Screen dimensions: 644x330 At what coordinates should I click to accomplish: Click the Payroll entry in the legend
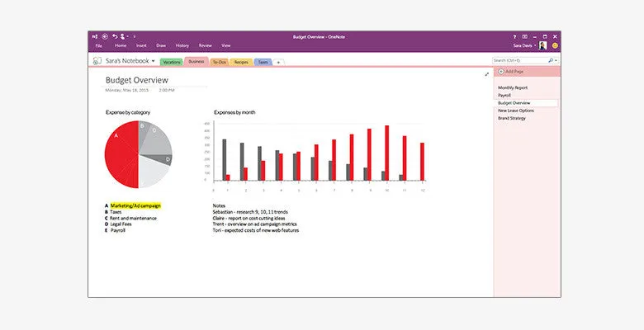coord(118,231)
